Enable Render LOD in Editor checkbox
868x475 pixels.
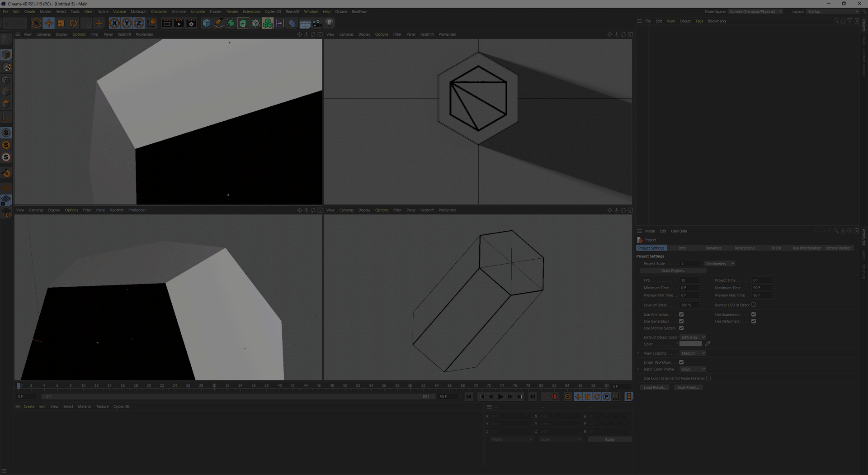pyautogui.click(x=754, y=305)
